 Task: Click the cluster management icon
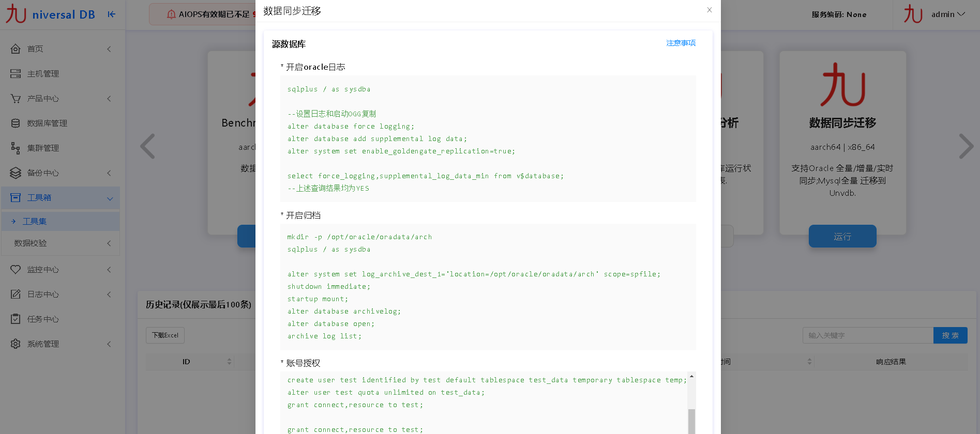pyautogui.click(x=16, y=148)
